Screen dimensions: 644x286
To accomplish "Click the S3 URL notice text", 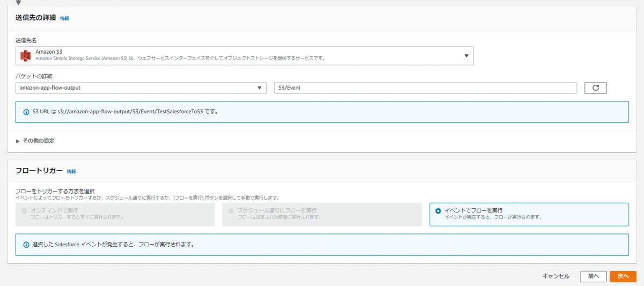I will tap(125, 112).
